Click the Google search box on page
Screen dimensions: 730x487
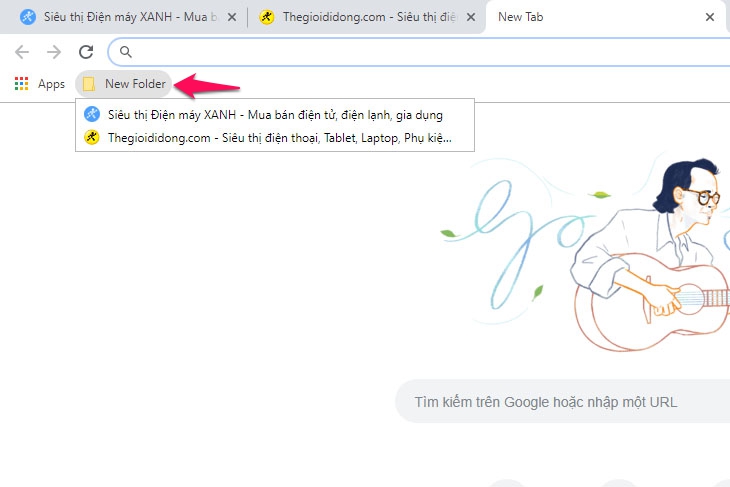[x=563, y=401]
